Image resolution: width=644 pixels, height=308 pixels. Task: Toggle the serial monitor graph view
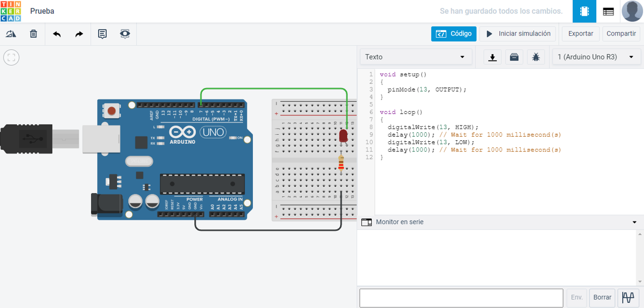[628, 297]
